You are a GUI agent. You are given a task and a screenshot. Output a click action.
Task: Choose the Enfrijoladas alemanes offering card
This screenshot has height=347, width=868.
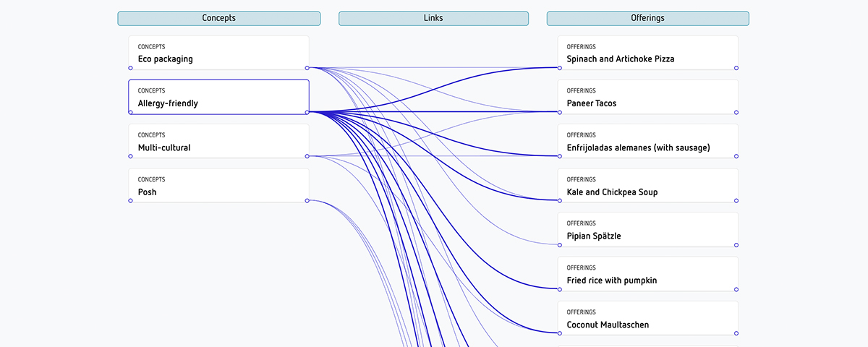(x=647, y=141)
